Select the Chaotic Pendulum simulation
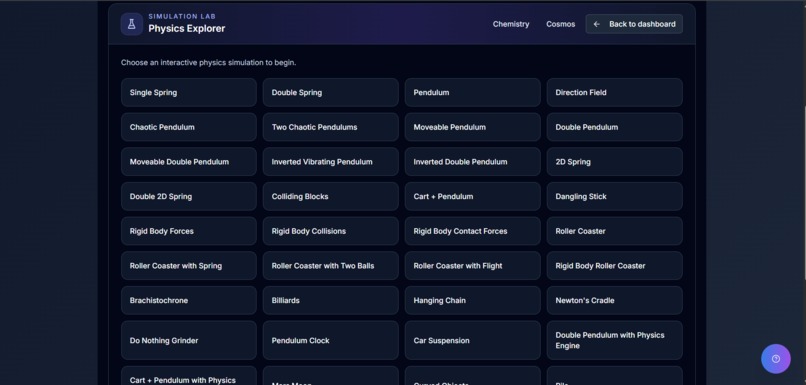This screenshot has width=806, height=385. 189,127
